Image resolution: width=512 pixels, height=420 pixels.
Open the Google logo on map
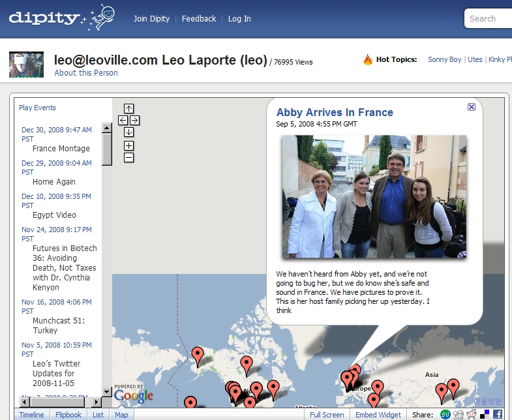pos(133,395)
